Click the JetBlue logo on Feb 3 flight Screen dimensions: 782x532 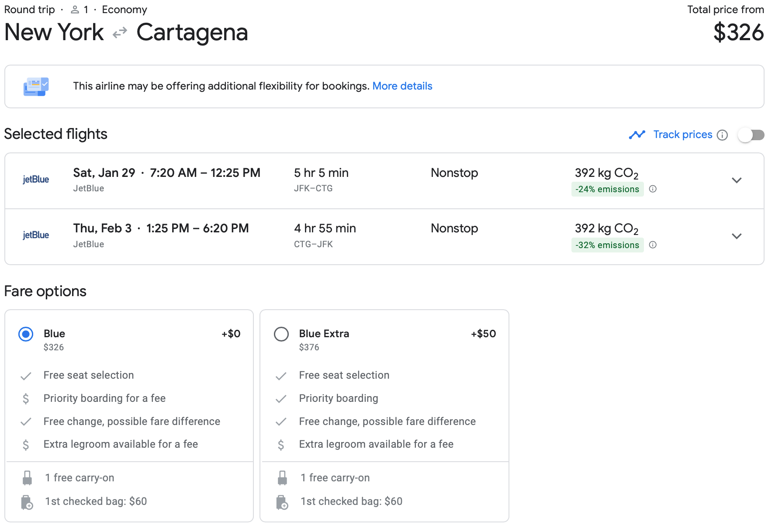[x=36, y=235]
